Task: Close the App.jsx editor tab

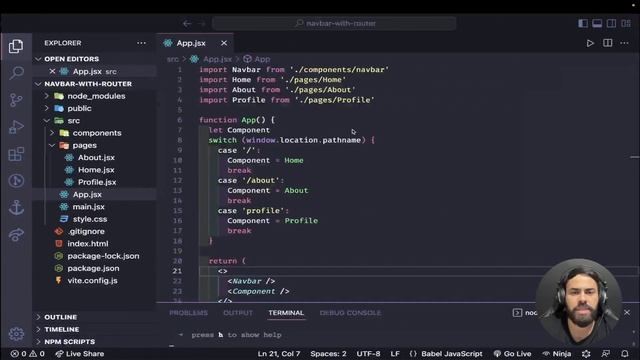Action: pos(224,43)
